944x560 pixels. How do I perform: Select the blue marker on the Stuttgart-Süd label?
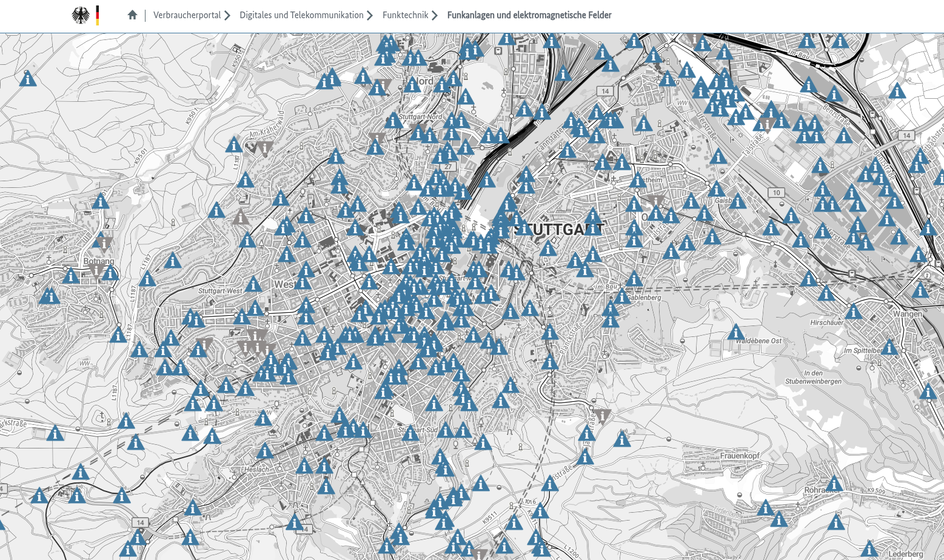(410, 433)
